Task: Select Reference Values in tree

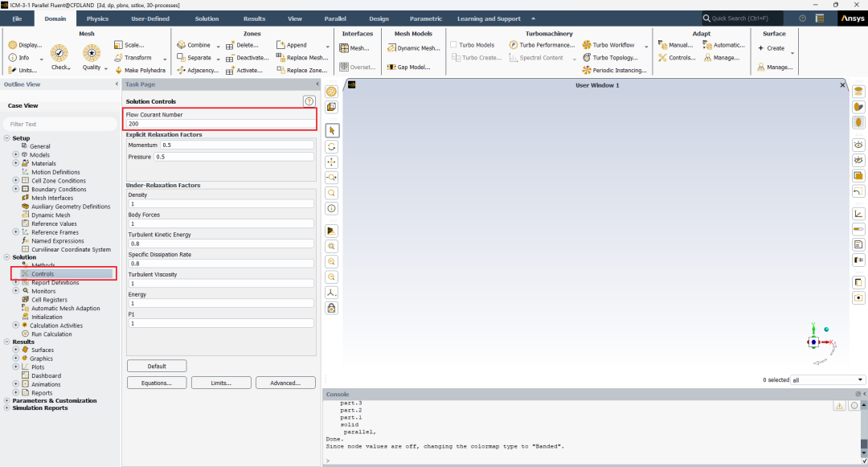Action: pos(54,223)
